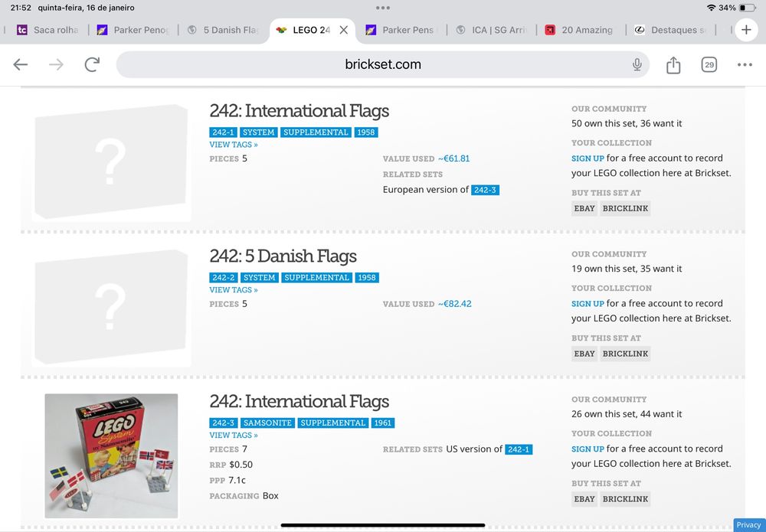Viewport: 766px width, 532px height.
Task: Open BRICKLINK for 5 Danish Flags
Action: click(x=625, y=354)
